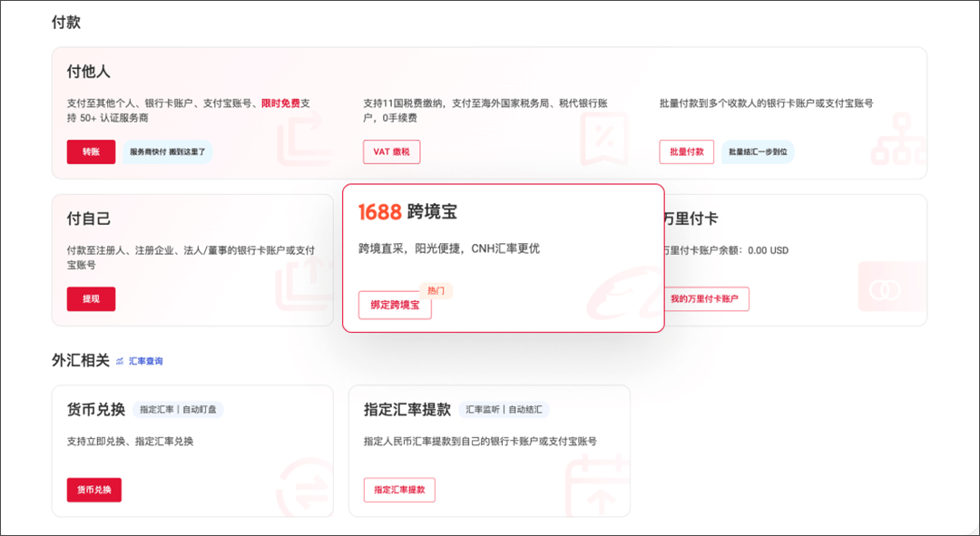Open the 汇率查询 link
980x536 pixels.
click(x=145, y=361)
